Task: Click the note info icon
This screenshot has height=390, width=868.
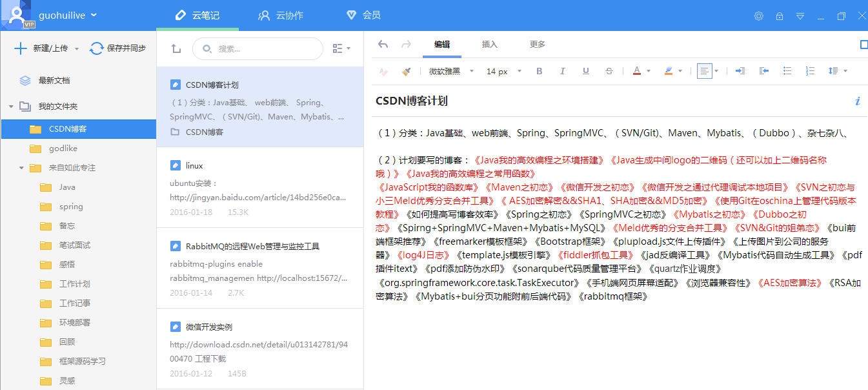Action: [858, 101]
